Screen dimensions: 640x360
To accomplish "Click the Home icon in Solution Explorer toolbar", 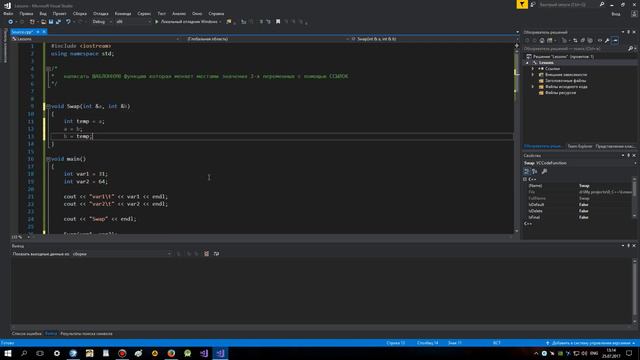I will click(x=542, y=40).
